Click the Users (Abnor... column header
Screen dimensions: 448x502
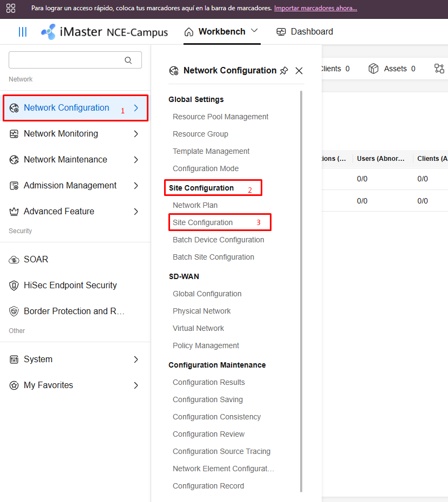(x=381, y=159)
